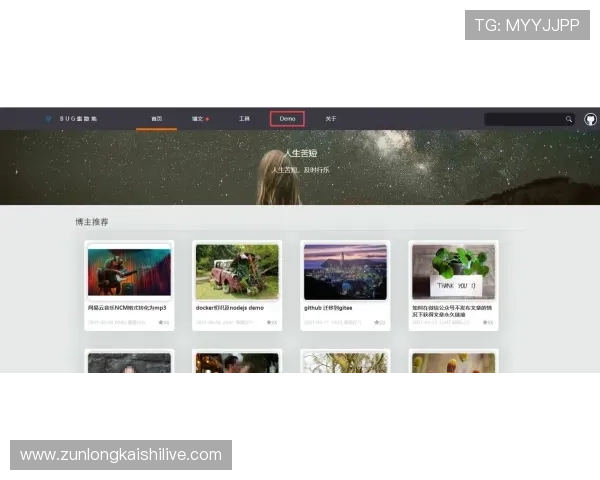Click the blog logo icon at top left
This screenshot has height=480, width=600.
pos(47,119)
